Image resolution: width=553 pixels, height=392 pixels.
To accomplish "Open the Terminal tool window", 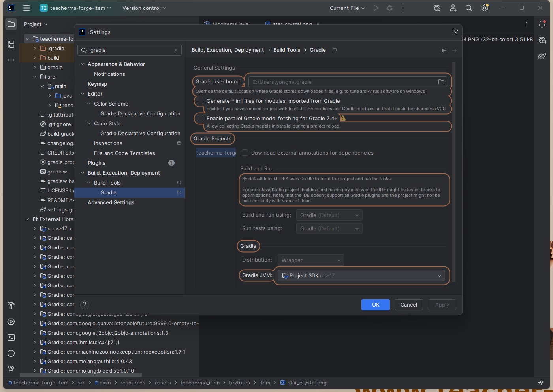I will pos(11,337).
